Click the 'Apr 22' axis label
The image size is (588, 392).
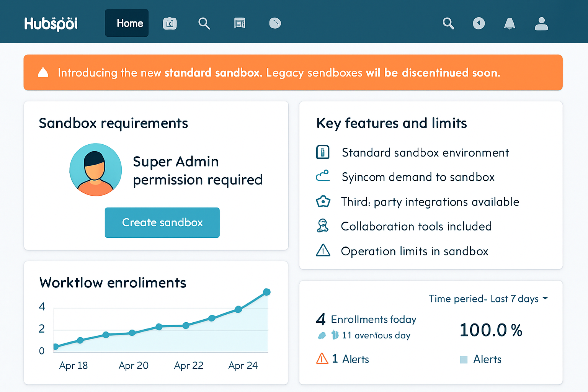(x=188, y=366)
